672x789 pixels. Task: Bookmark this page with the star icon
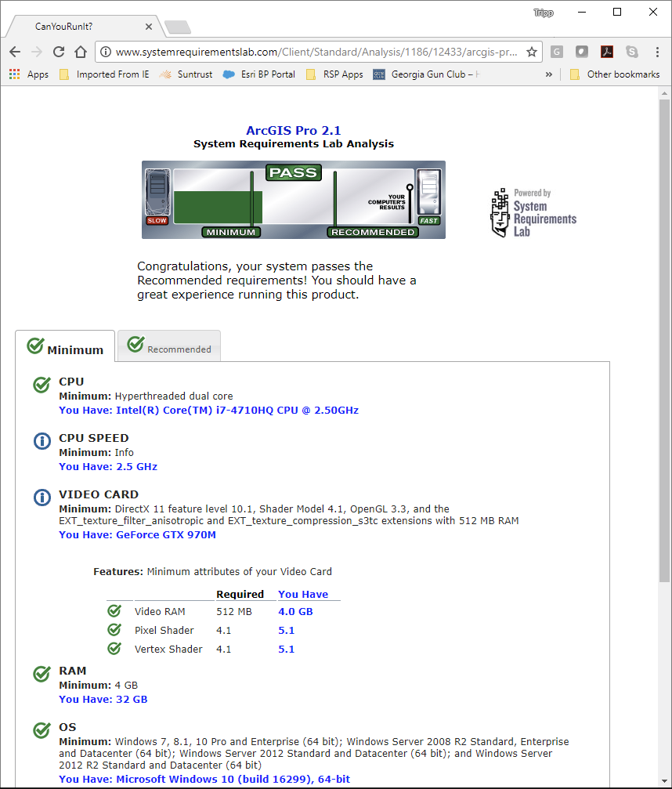(x=532, y=52)
